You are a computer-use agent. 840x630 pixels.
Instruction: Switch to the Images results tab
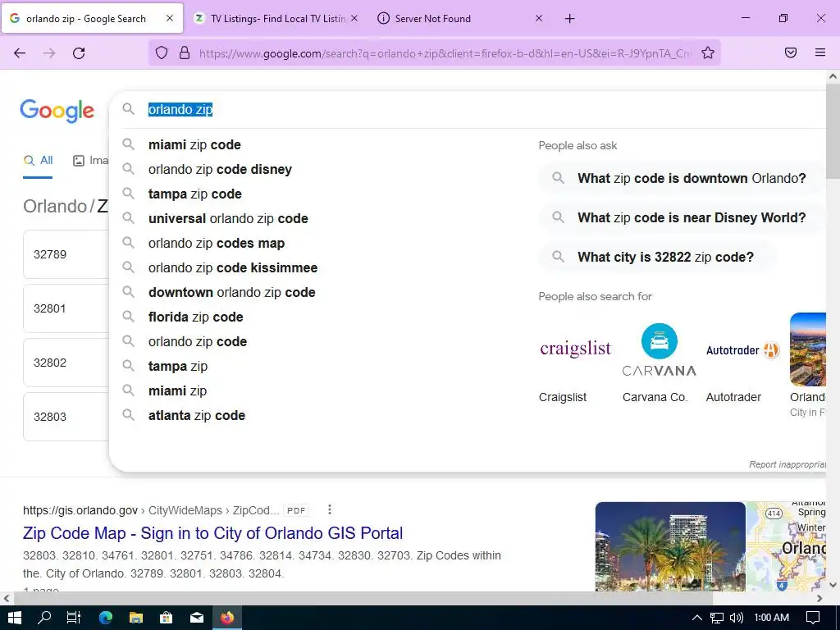90,161
